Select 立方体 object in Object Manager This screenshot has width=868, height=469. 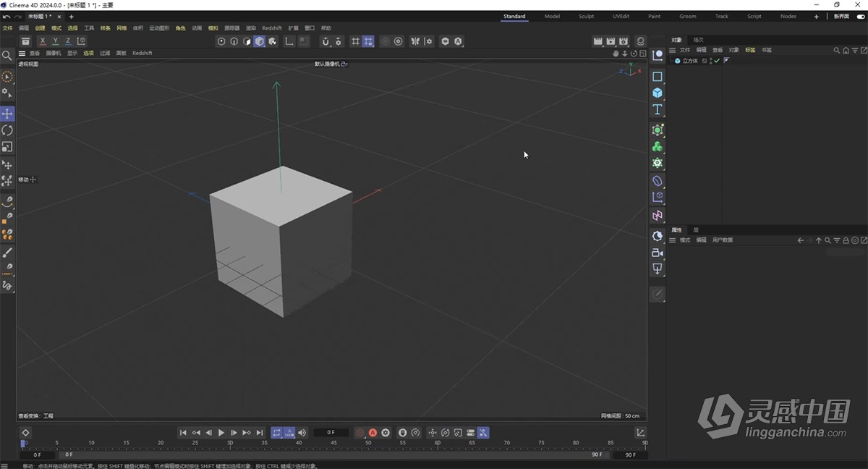(x=691, y=61)
